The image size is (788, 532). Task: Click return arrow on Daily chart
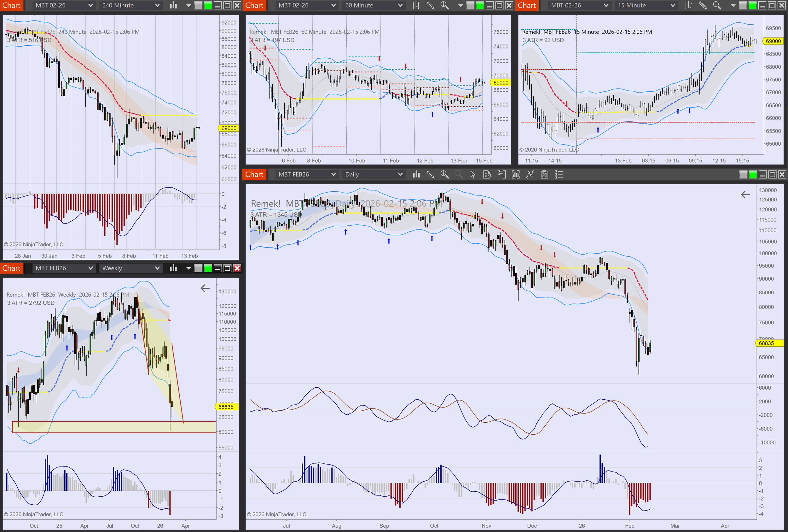click(745, 195)
